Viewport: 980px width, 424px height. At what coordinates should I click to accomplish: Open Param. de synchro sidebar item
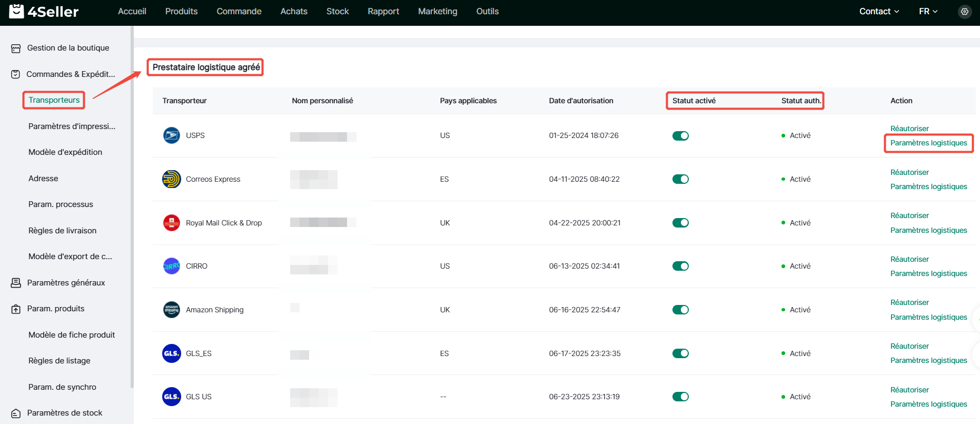coord(62,387)
